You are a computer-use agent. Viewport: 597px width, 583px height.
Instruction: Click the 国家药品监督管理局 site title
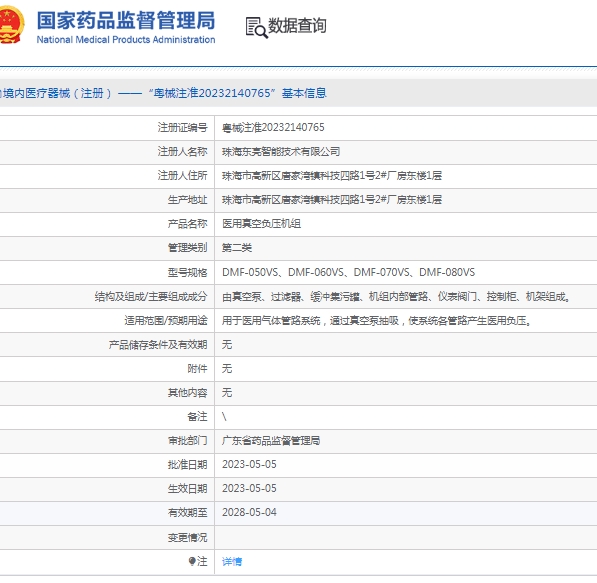point(126,20)
